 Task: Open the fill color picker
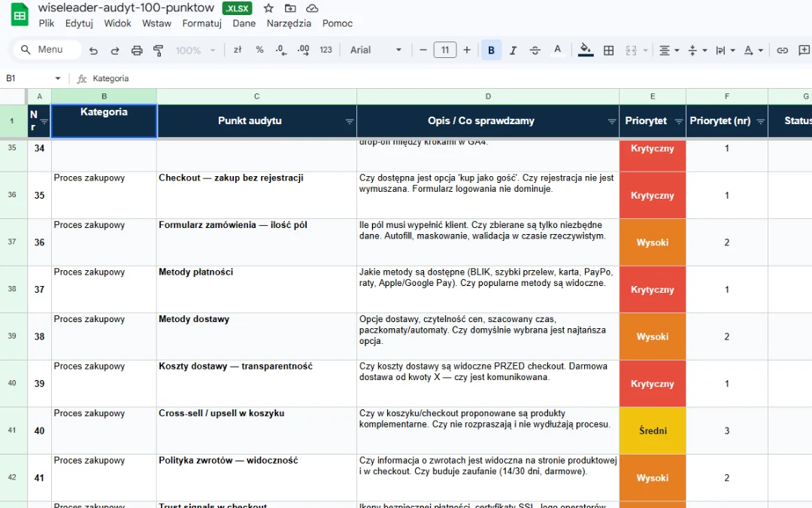point(586,50)
